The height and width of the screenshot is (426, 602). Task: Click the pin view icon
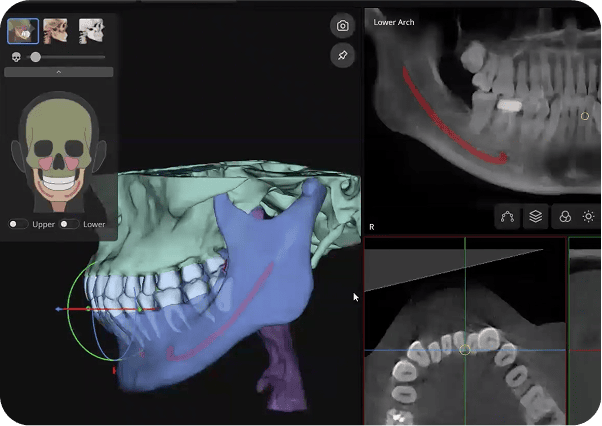pyautogui.click(x=342, y=56)
